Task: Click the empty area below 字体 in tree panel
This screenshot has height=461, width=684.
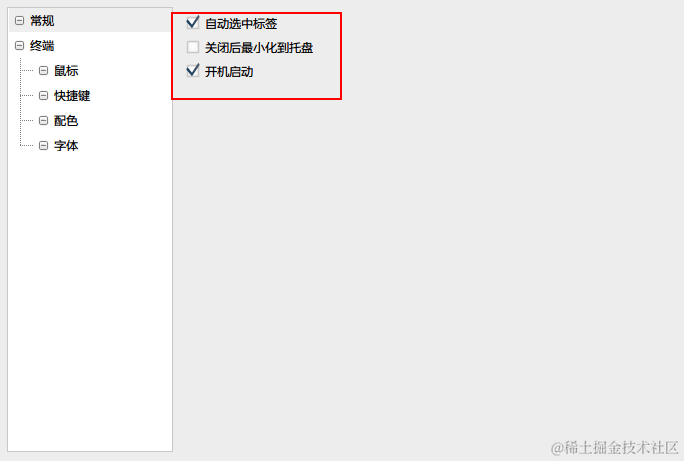Action: pyautogui.click(x=90, y=297)
